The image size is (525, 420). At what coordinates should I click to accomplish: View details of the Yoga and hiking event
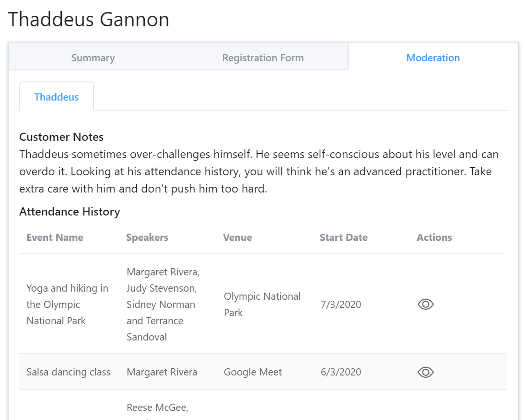click(x=425, y=305)
